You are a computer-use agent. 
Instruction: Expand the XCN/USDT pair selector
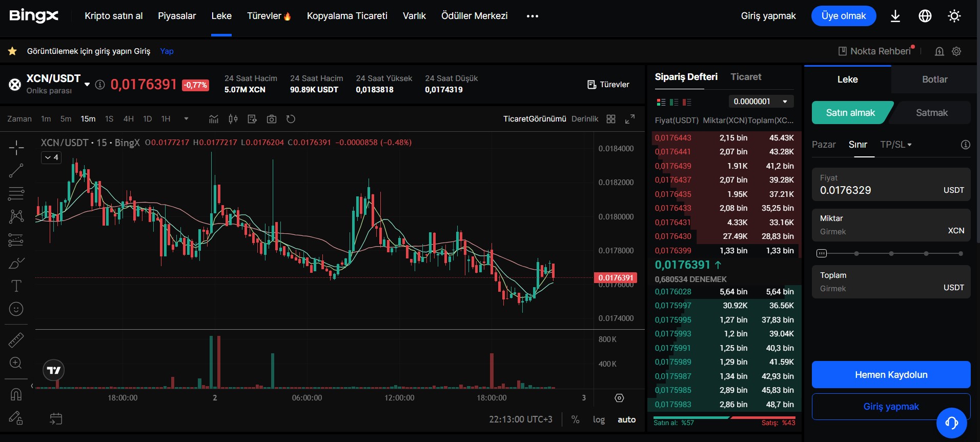(x=87, y=85)
